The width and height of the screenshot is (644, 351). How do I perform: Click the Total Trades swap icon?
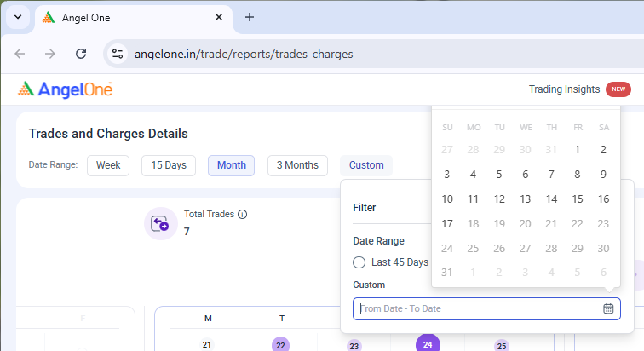(x=159, y=223)
